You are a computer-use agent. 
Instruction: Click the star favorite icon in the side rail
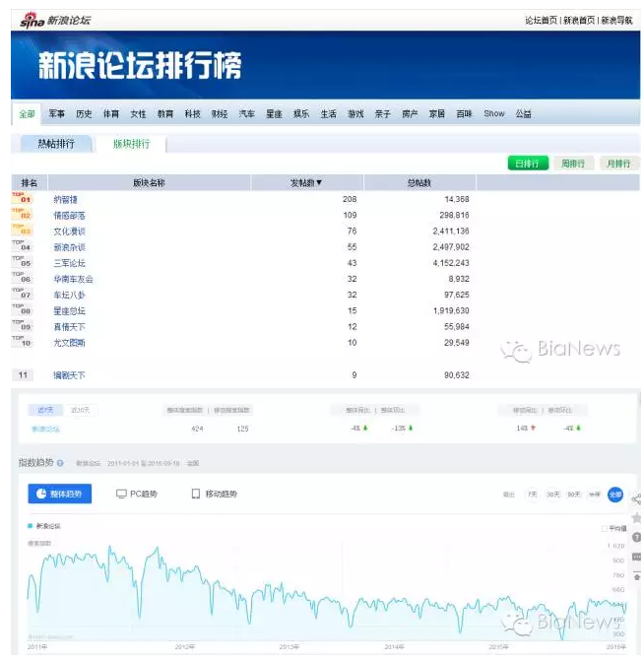click(x=636, y=518)
